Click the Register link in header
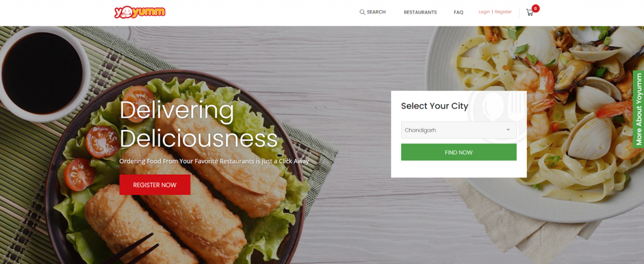Viewport: 644px width, 264px height. (503, 12)
